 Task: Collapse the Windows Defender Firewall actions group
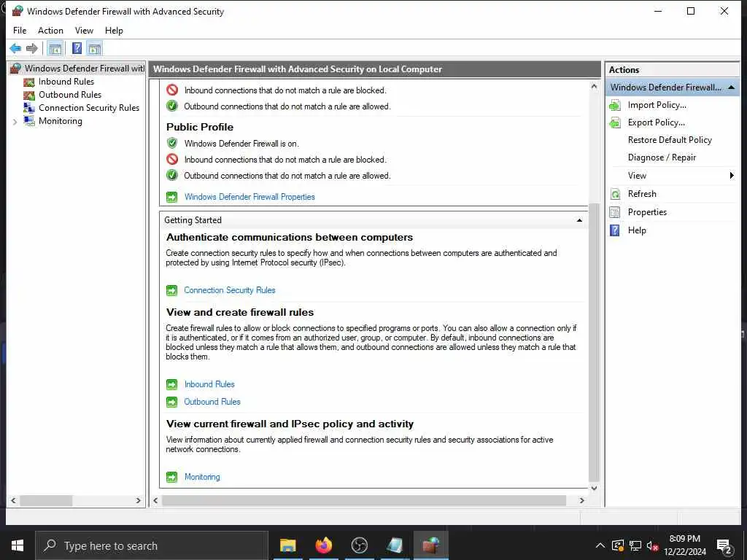click(x=731, y=87)
